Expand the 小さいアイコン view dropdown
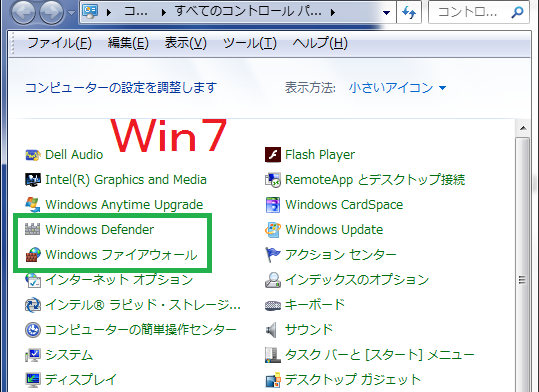Screen dimensions: 539x392 (x=397, y=88)
